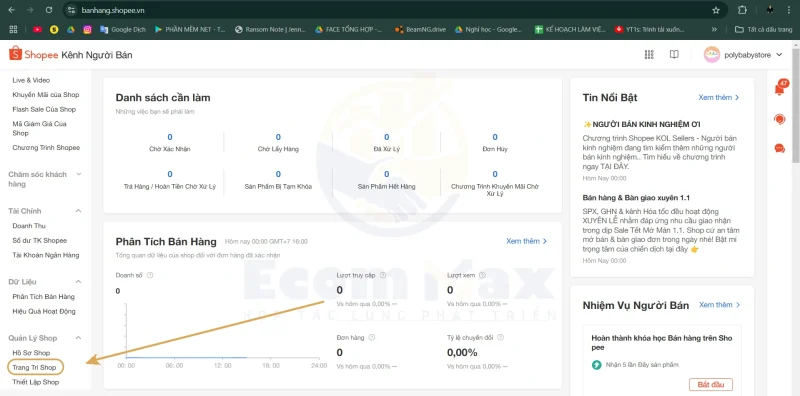
Task: Collapse the Quản Lý Shop section
Action: tap(79, 338)
